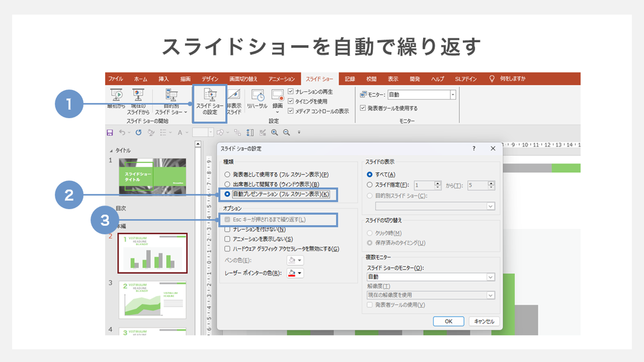Viewport: 644px width, 362px height.
Task: Click the font color A icon
Action: coord(180,132)
